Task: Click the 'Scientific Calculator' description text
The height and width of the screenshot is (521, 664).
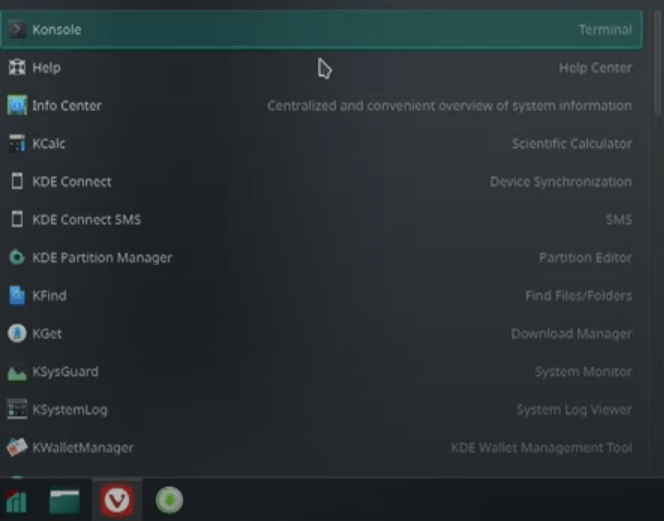Action: click(x=571, y=144)
